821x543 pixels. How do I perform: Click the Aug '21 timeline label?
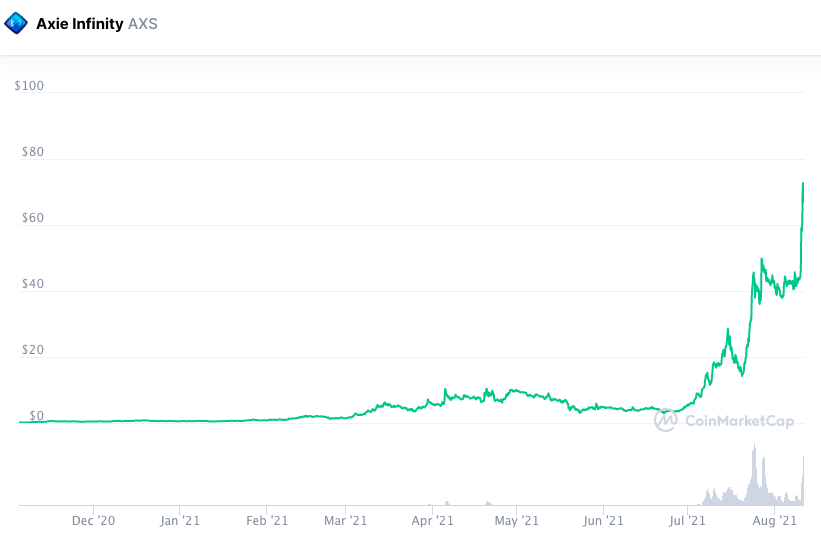pyautogui.click(x=773, y=521)
